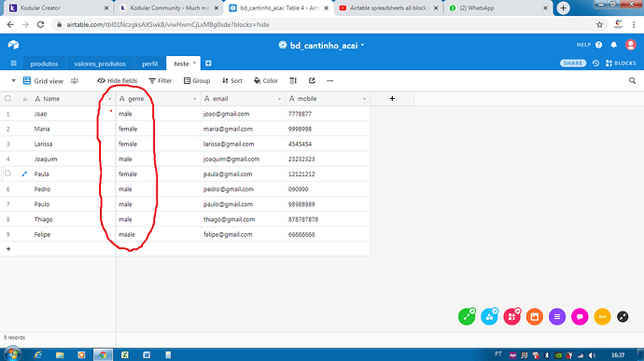Open the Group option
Image resolution: width=644 pixels, height=361 pixels.
pyautogui.click(x=197, y=81)
